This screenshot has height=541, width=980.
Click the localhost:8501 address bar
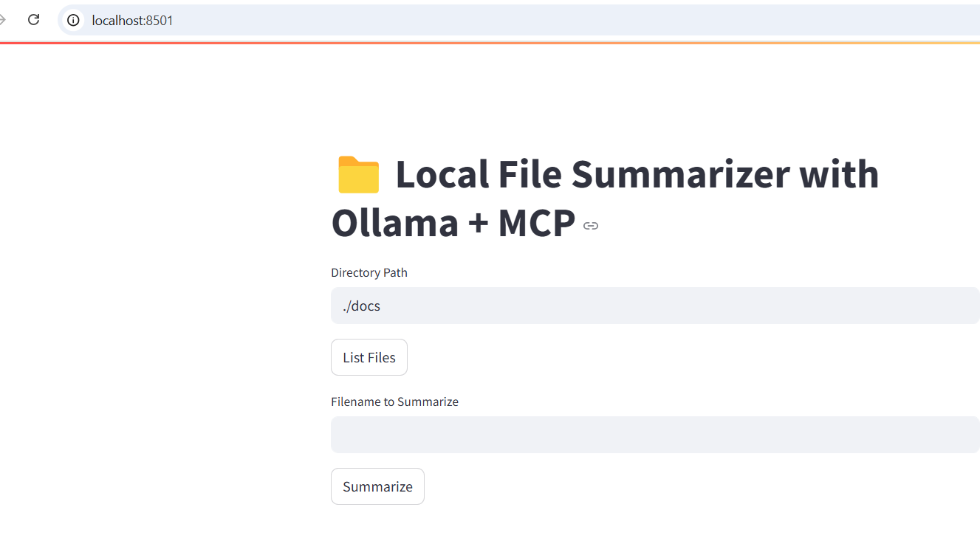point(519,20)
